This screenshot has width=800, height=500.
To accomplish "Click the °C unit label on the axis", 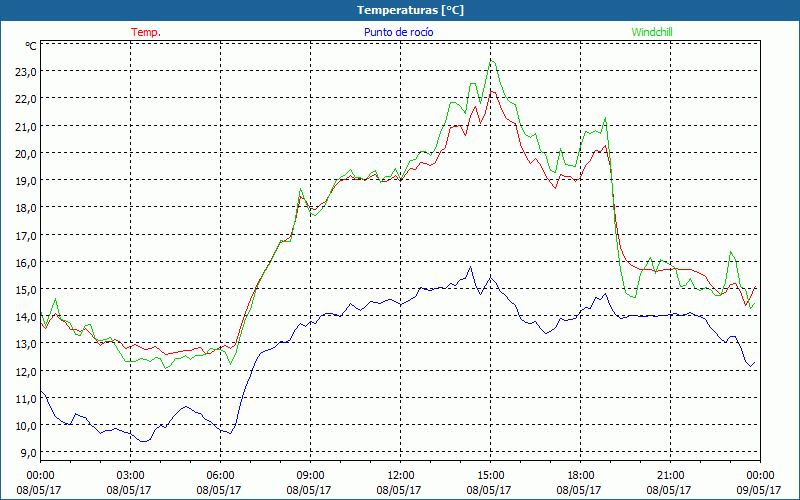I will click(31, 46).
